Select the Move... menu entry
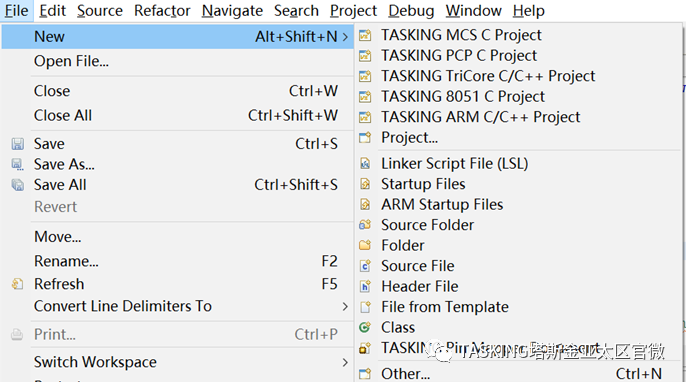The image size is (686, 382). coord(177,237)
